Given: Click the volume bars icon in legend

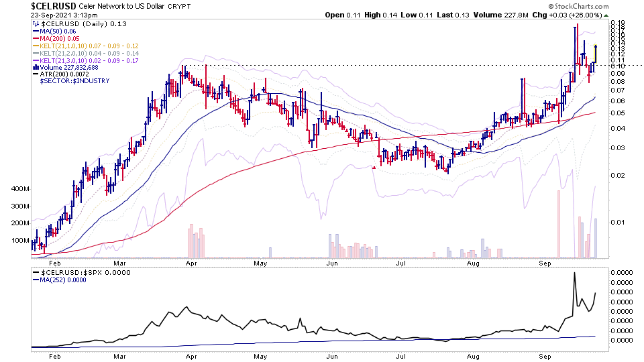Looking at the screenshot, I should click(36, 67).
